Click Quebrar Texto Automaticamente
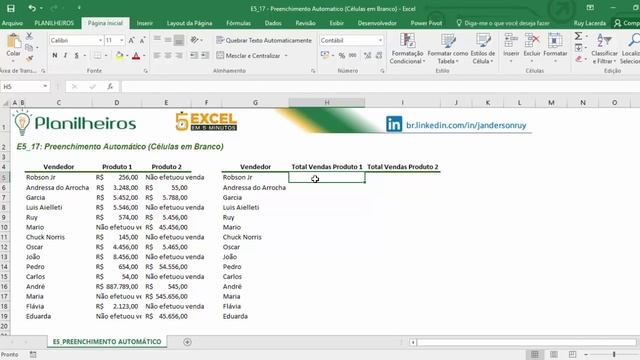Viewport: 640px width, 360px height. pos(264,40)
